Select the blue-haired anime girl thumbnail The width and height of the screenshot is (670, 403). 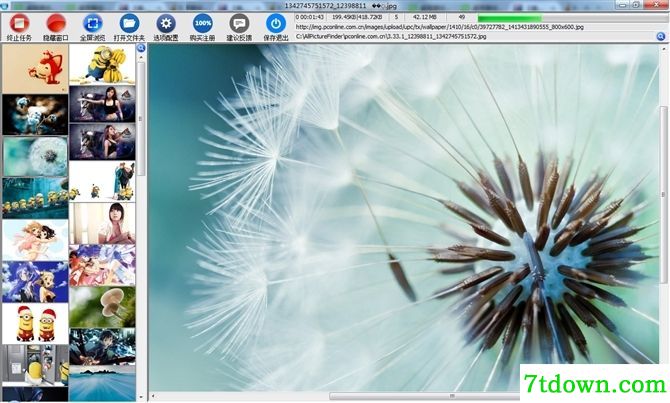pyautogui.click(x=35, y=282)
